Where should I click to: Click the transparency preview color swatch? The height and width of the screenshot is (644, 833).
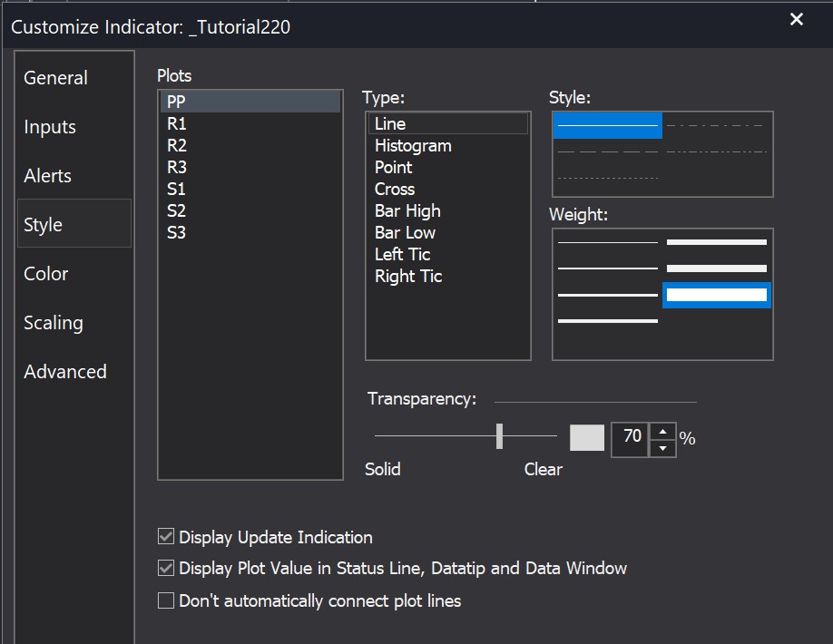[587, 437]
